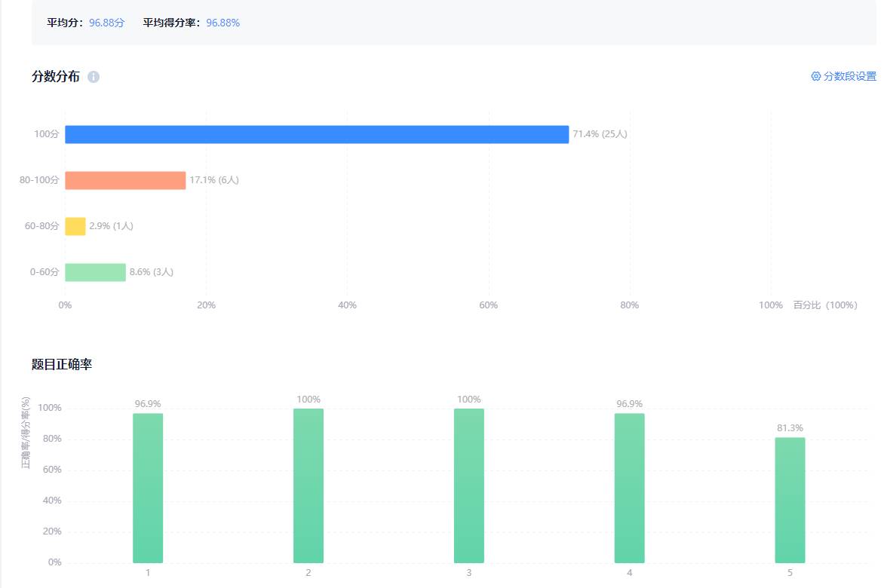Image resolution: width=884 pixels, height=588 pixels.
Task: Select the orange 80-100分 bar
Action: pos(125,180)
